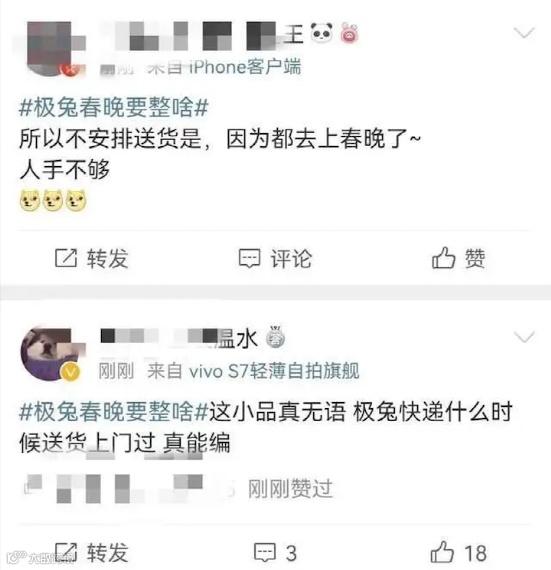Click the yellow V verification badge on avatar
Screen dimensions: 551x570
pyautogui.click(x=71, y=372)
